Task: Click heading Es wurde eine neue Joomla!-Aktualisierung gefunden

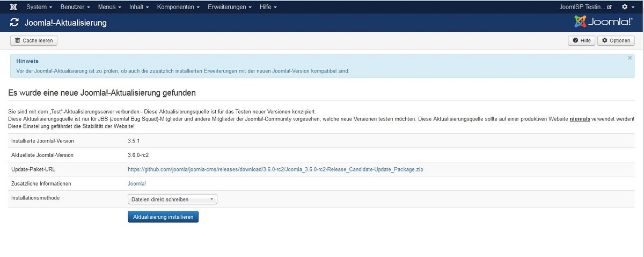Action: pyautogui.click(x=102, y=92)
